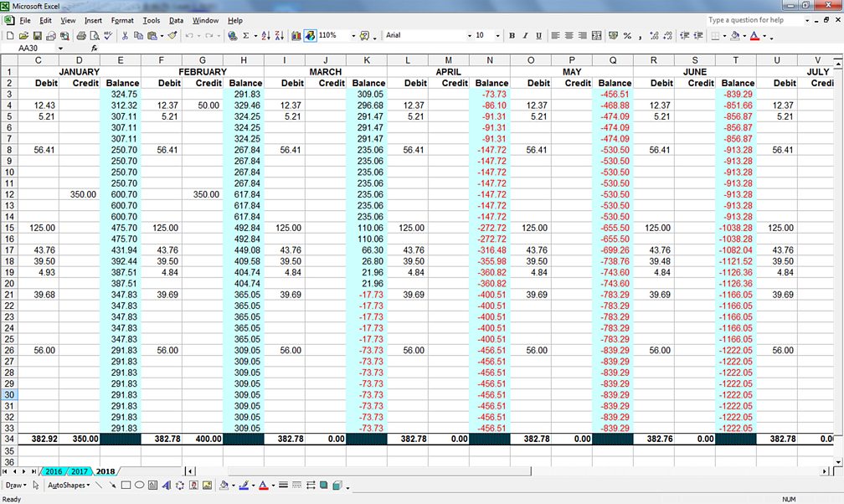This screenshot has height=504, width=844.
Task: Click the Insert Hyperlink icon
Action: [231, 35]
